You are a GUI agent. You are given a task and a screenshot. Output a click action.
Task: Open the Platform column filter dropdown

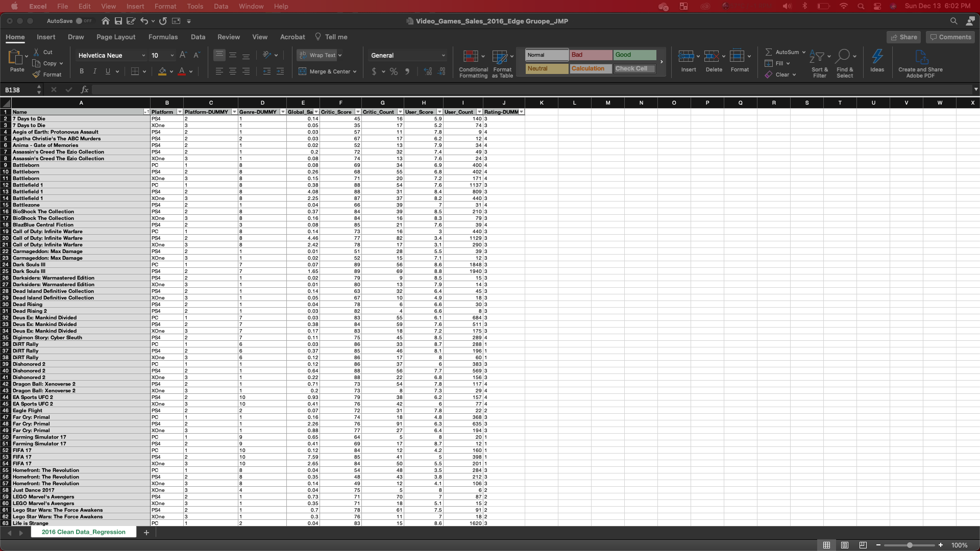[x=179, y=112]
